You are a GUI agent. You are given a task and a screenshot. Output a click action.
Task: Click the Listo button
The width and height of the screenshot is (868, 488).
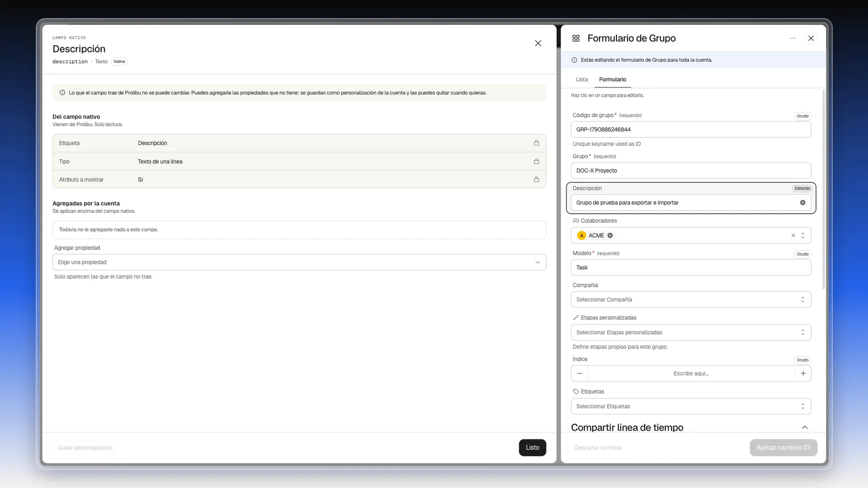tap(532, 448)
